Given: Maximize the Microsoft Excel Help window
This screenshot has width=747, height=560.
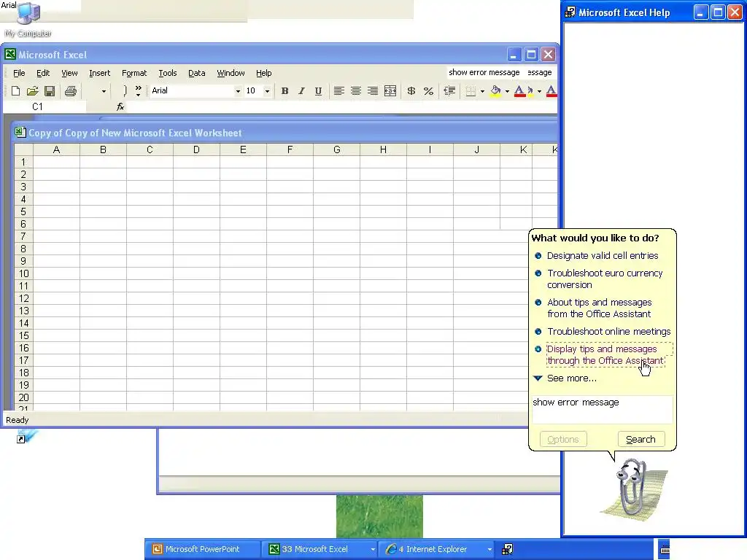Looking at the screenshot, I should pyautogui.click(x=718, y=12).
